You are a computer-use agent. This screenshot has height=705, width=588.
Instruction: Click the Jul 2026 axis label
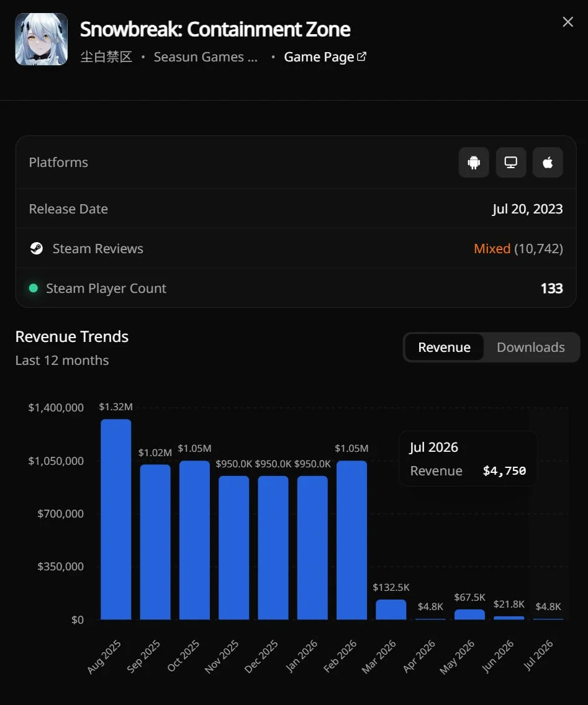[538, 655]
